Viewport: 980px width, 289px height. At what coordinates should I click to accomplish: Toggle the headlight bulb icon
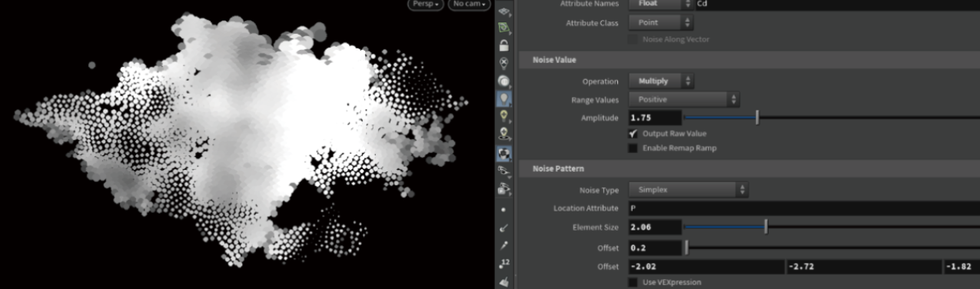pyautogui.click(x=504, y=99)
